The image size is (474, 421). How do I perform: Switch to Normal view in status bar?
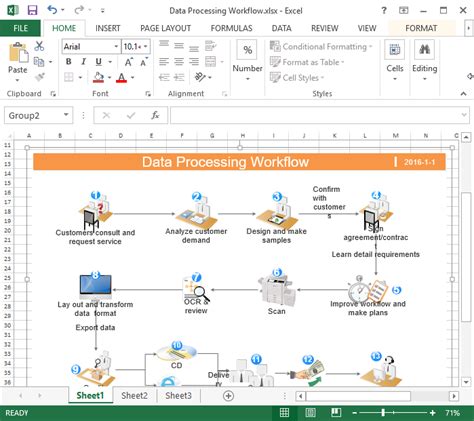tap(284, 413)
